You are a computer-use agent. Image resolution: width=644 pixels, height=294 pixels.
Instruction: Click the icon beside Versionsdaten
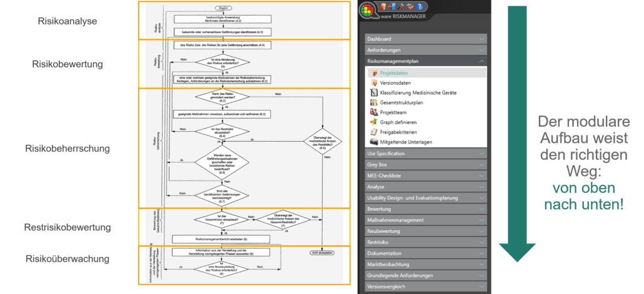pyautogui.click(x=373, y=83)
